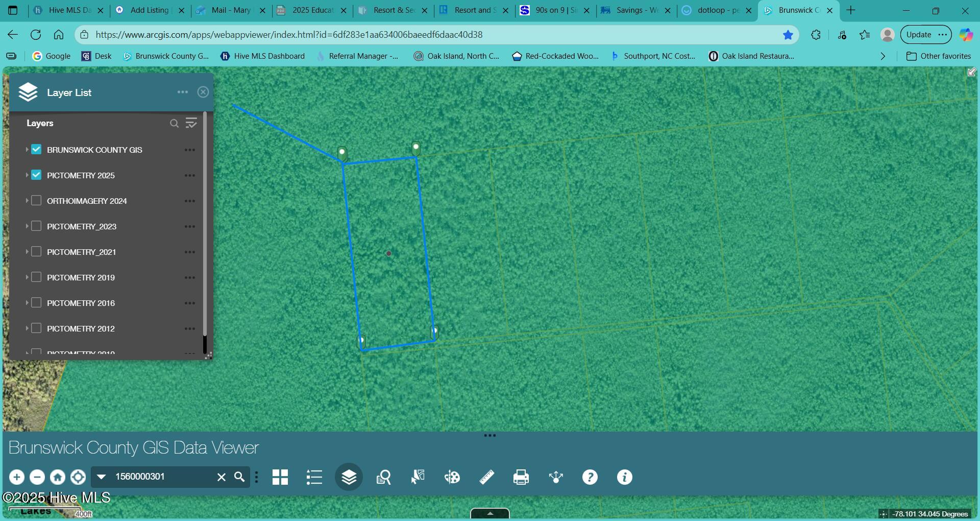Screen dimensions: 980x521
Task: Select the Layer List toolbar icon
Action: pyautogui.click(x=349, y=477)
